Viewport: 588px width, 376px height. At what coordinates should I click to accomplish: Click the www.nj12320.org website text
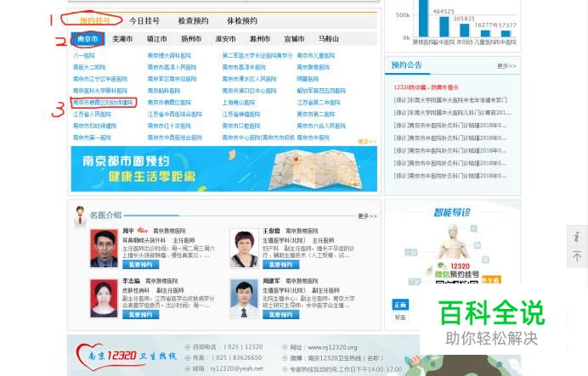pos(332,347)
